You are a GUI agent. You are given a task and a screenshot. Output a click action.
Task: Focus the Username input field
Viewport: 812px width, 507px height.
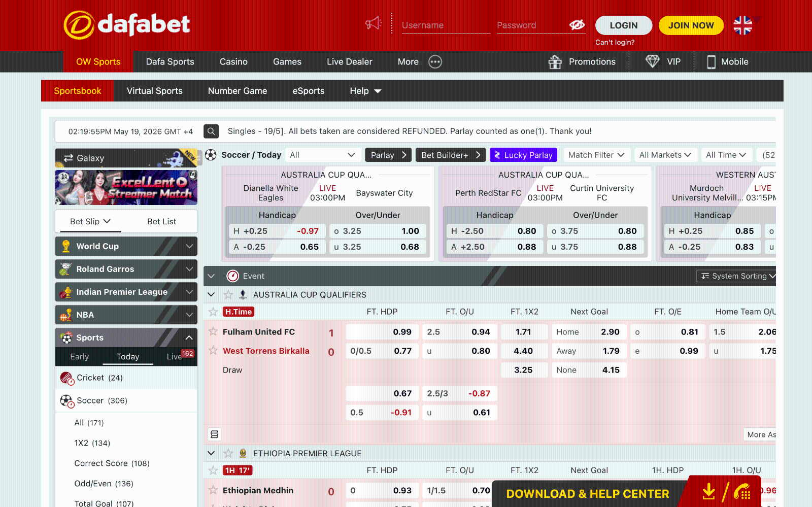pos(446,25)
